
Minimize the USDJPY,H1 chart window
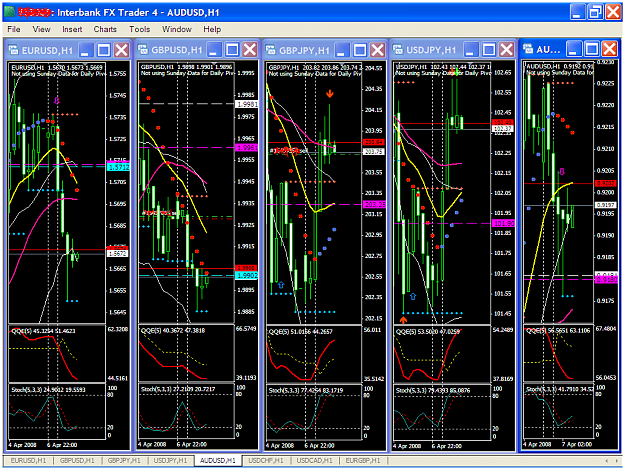[x=471, y=49]
